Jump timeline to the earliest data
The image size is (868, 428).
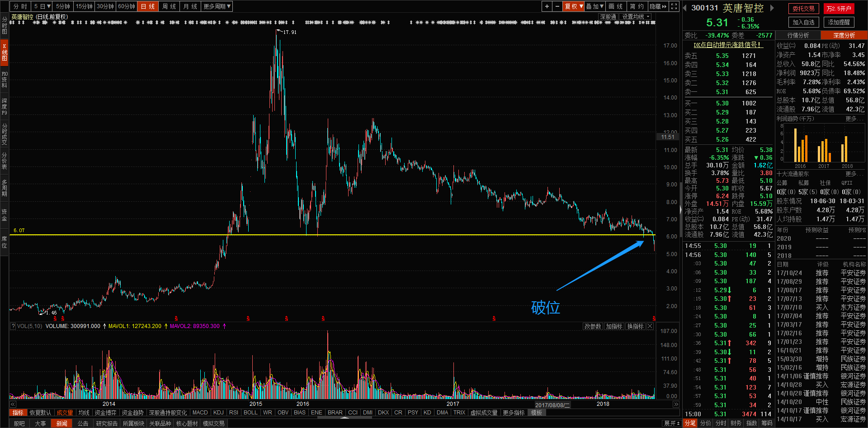pyautogui.click(x=13, y=404)
